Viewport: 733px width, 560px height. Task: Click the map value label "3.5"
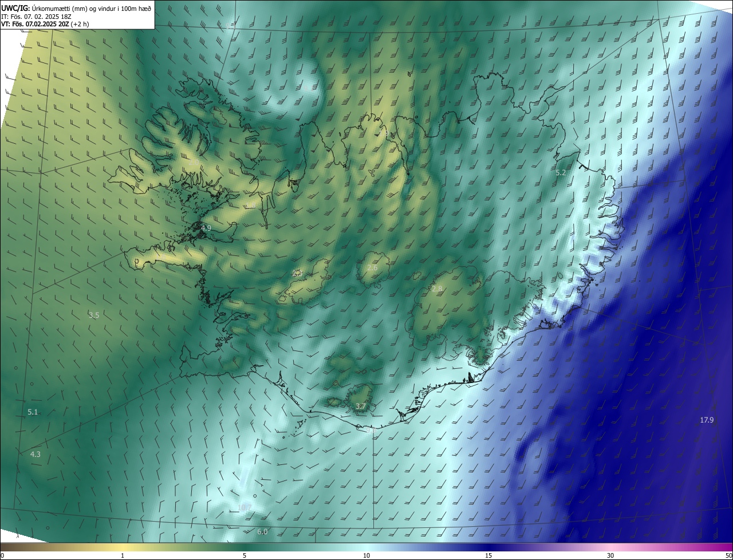[x=94, y=315]
